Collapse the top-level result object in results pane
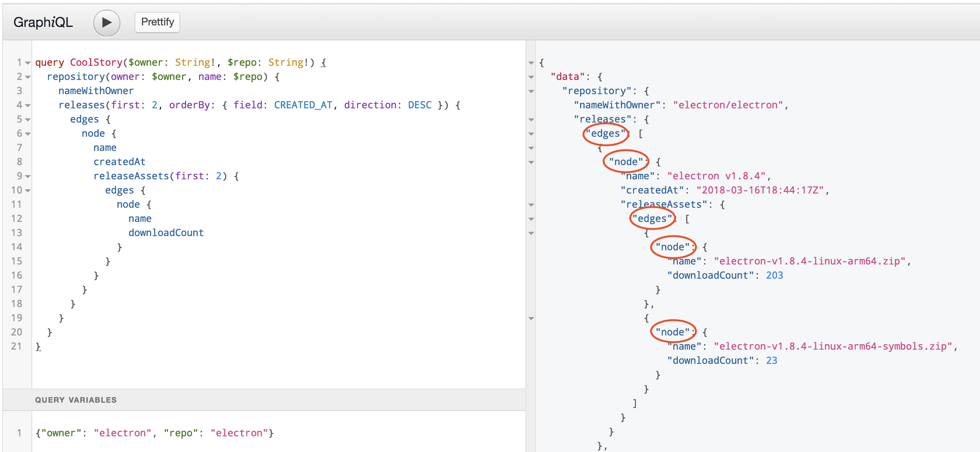 pos(531,63)
